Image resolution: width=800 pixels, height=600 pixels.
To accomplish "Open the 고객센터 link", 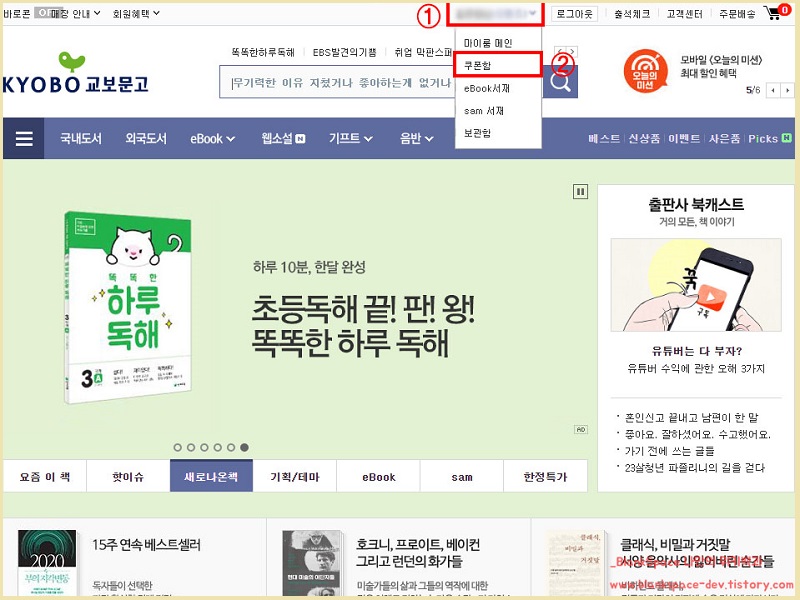I will tap(685, 14).
